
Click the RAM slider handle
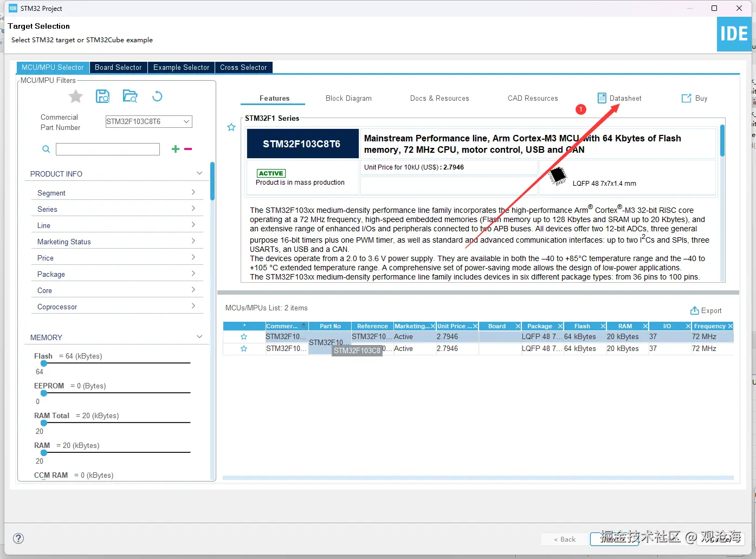pyautogui.click(x=44, y=453)
